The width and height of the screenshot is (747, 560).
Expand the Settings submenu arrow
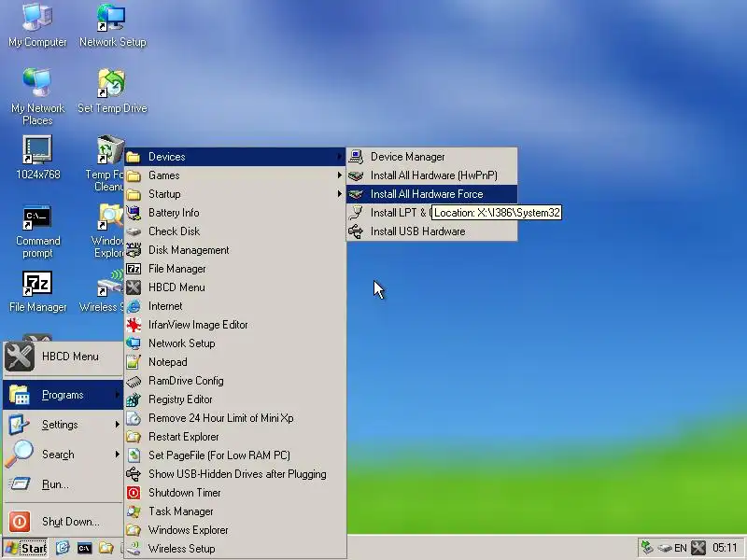(x=118, y=425)
